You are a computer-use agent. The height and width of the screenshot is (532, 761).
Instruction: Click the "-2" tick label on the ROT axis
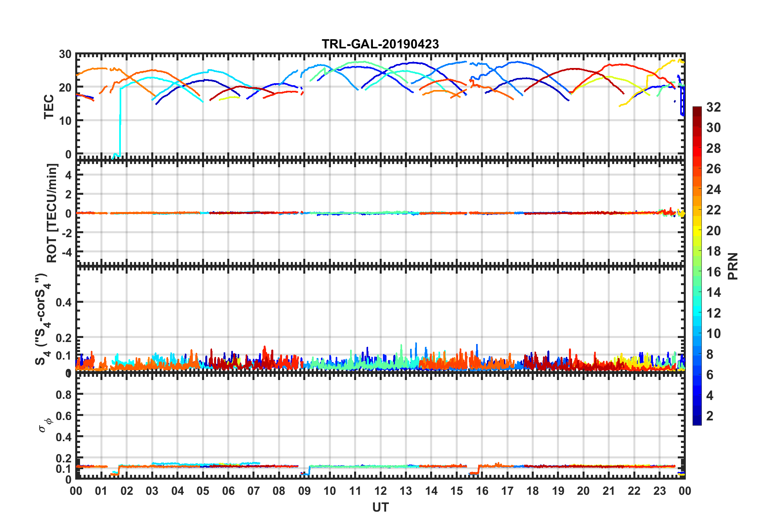(66, 232)
